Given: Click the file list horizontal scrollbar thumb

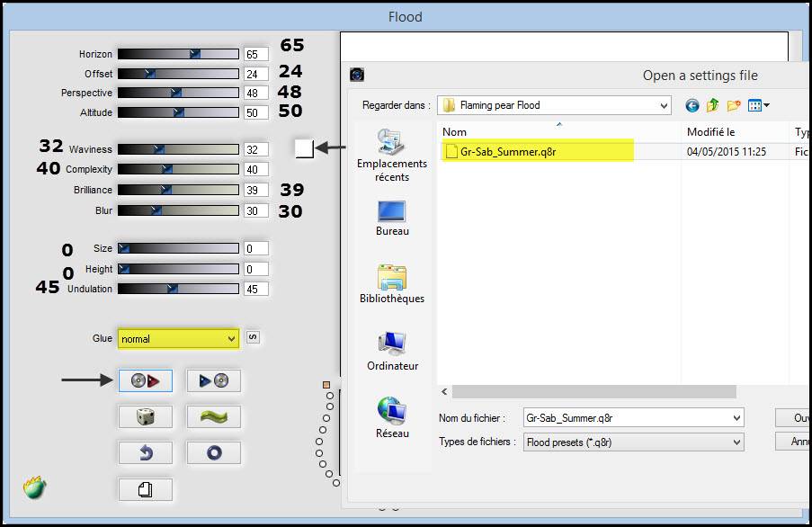Looking at the screenshot, I should tap(594, 392).
